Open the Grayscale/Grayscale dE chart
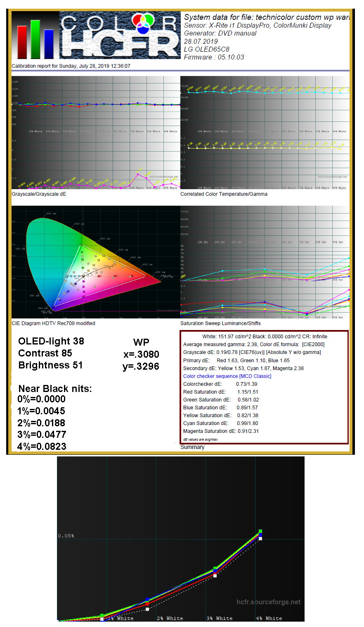The height and width of the screenshot is (627, 364). 96,132
